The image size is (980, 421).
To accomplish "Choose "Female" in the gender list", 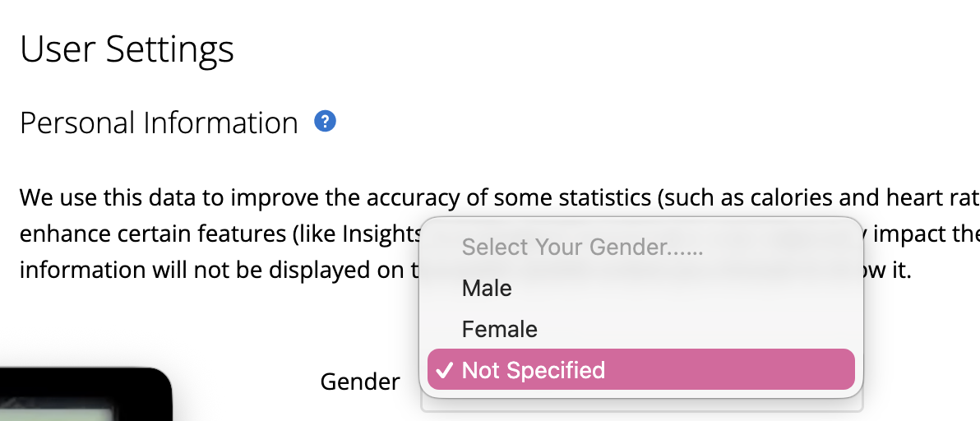I will pyautogui.click(x=499, y=329).
